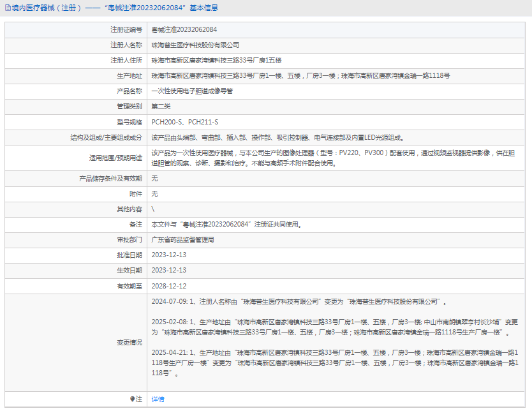Click the document icon before the page title
Viewport: 532px width, 411px height.
click(x=8, y=8)
